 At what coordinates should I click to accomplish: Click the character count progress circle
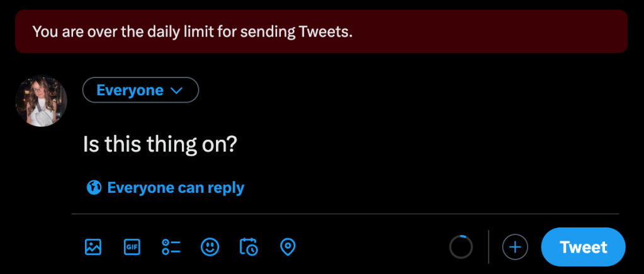point(460,247)
